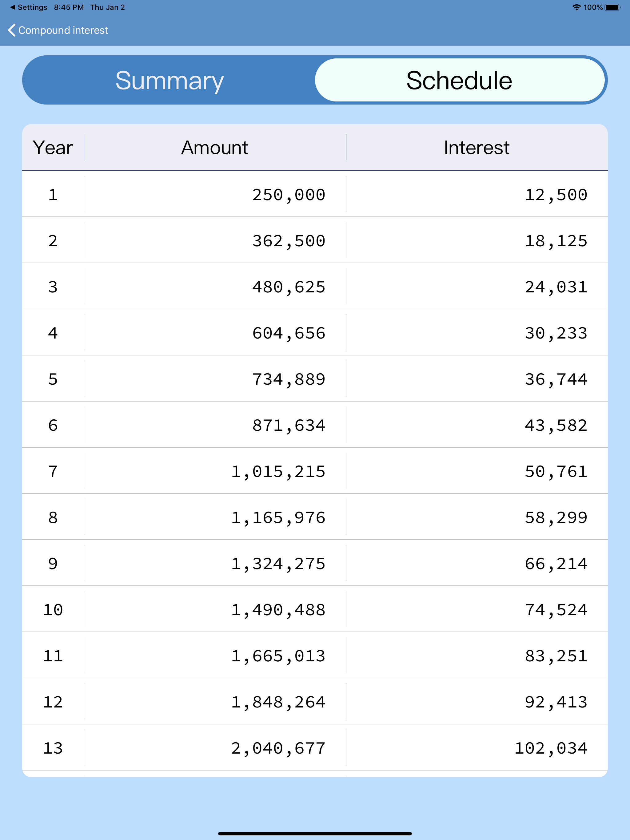Select year 10 row number
This screenshot has width=630, height=840.
[x=53, y=610]
